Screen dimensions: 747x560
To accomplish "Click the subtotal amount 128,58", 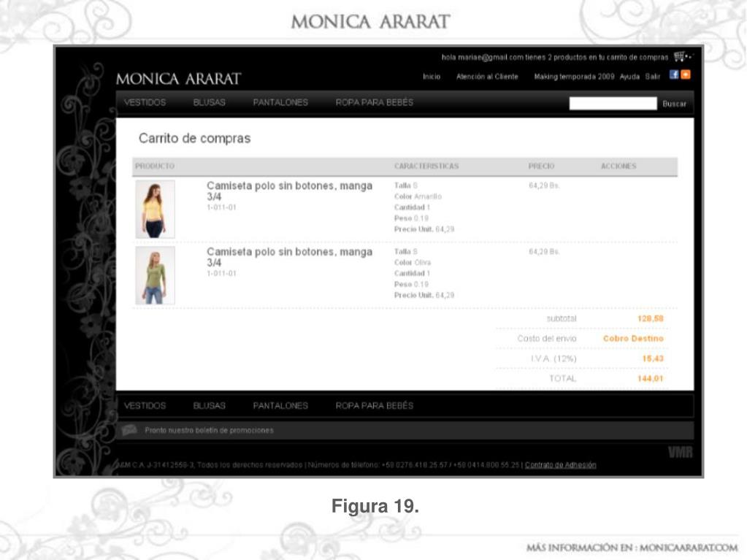I will click(x=651, y=318).
